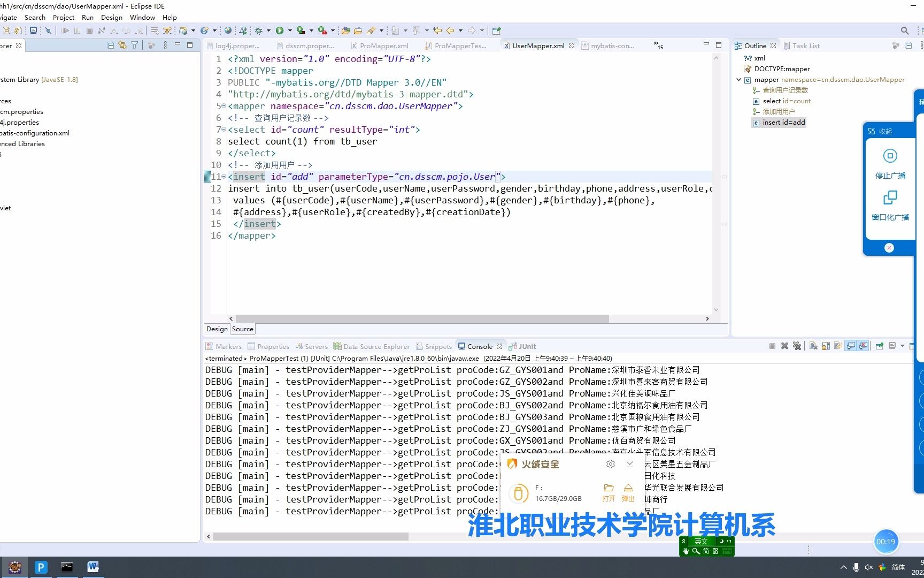Screen dimensions: 924x578
Task: Collapse the mapper element fold on line 5
Action: 224,106
